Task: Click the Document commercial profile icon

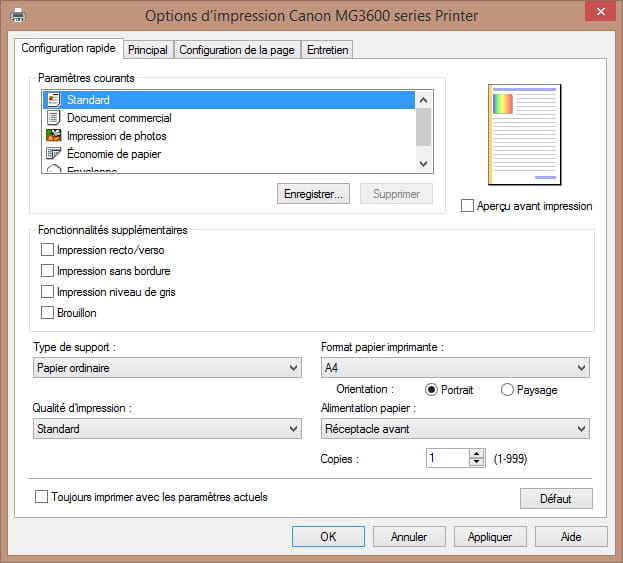Action: click(54, 118)
